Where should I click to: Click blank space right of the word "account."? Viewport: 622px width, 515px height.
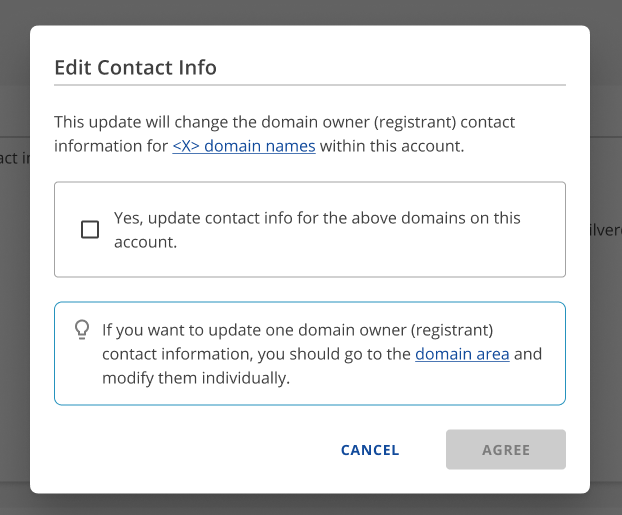360,242
